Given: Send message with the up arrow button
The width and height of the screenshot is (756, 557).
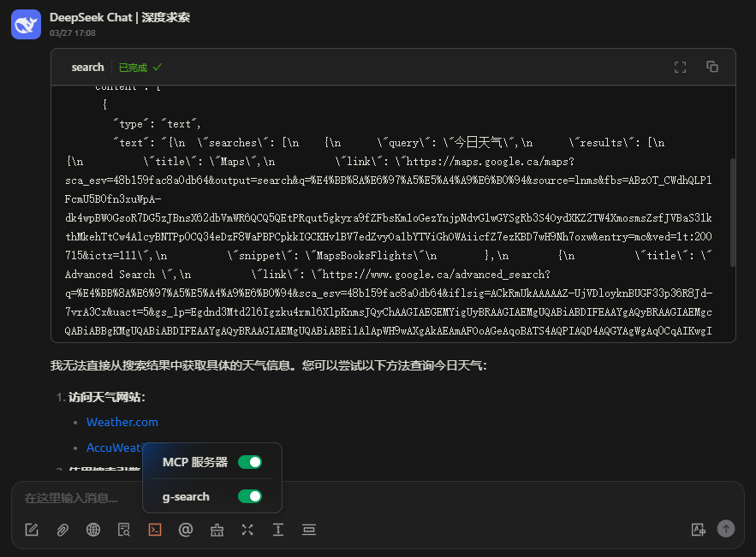Looking at the screenshot, I should click(x=726, y=529).
